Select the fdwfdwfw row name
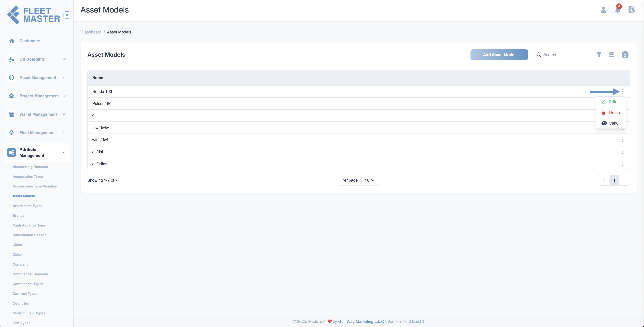This screenshot has width=644, height=327. pos(100,128)
